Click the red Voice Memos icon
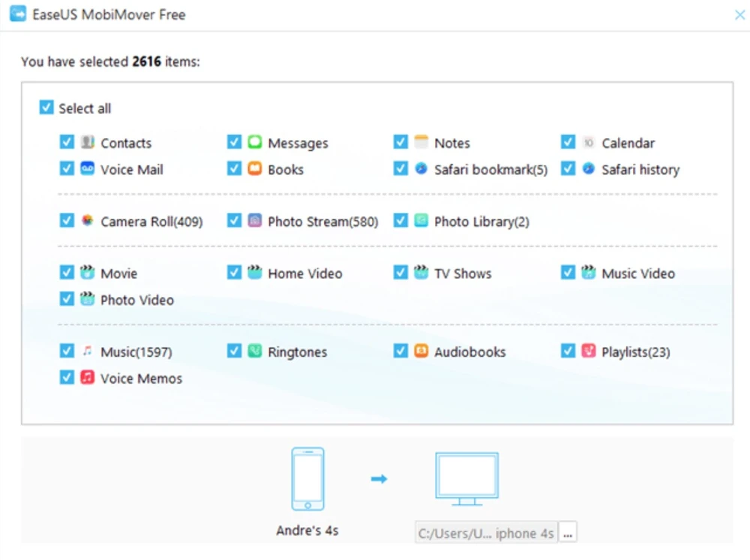The width and height of the screenshot is (750, 560). point(88,378)
